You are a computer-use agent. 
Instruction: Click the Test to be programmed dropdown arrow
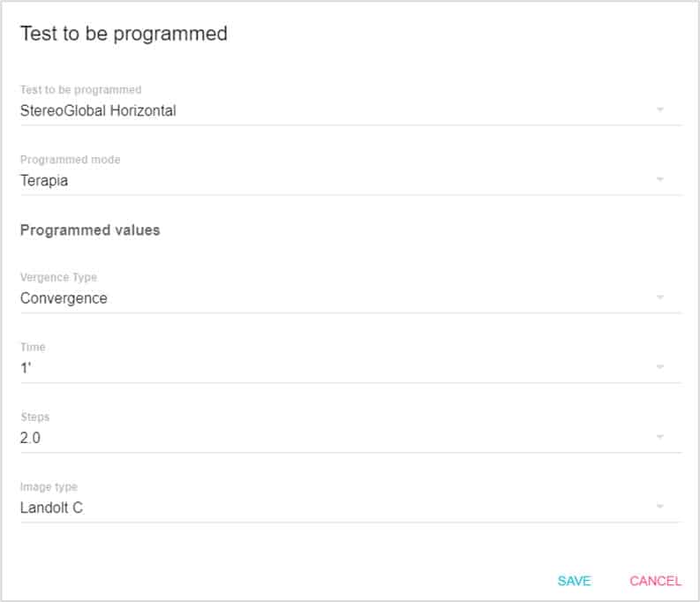click(659, 110)
